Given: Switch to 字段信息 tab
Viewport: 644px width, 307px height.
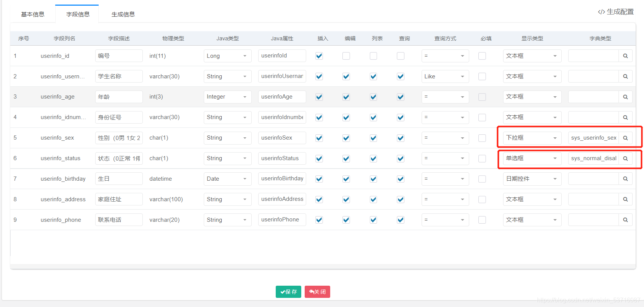Looking at the screenshot, I should (78, 14).
